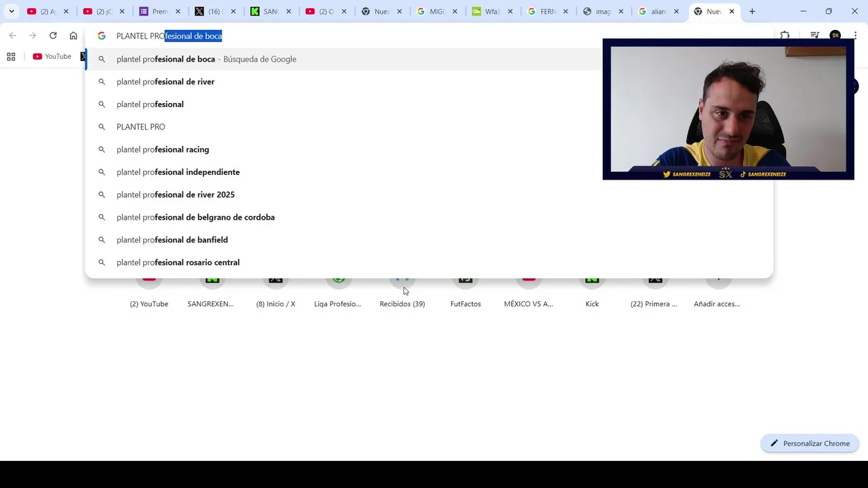The height and width of the screenshot is (488, 868).
Task: Select suggestion "plantel profesional de boca"
Action: [429, 59]
